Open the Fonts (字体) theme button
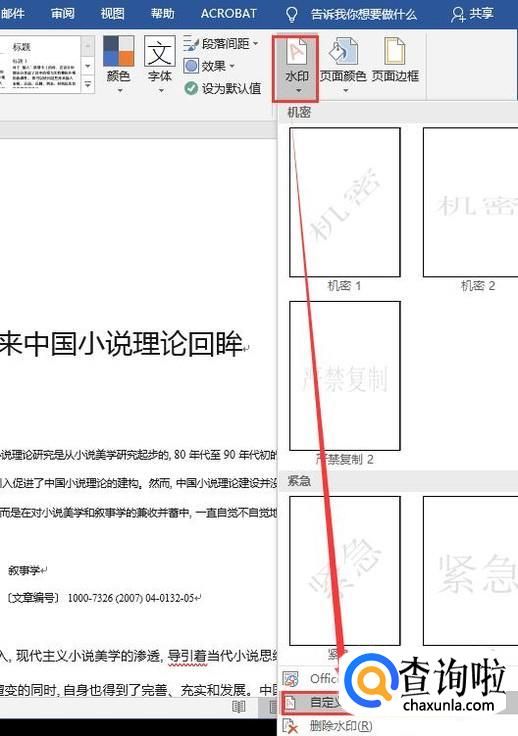Image resolution: width=518 pixels, height=736 pixels. click(x=160, y=65)
